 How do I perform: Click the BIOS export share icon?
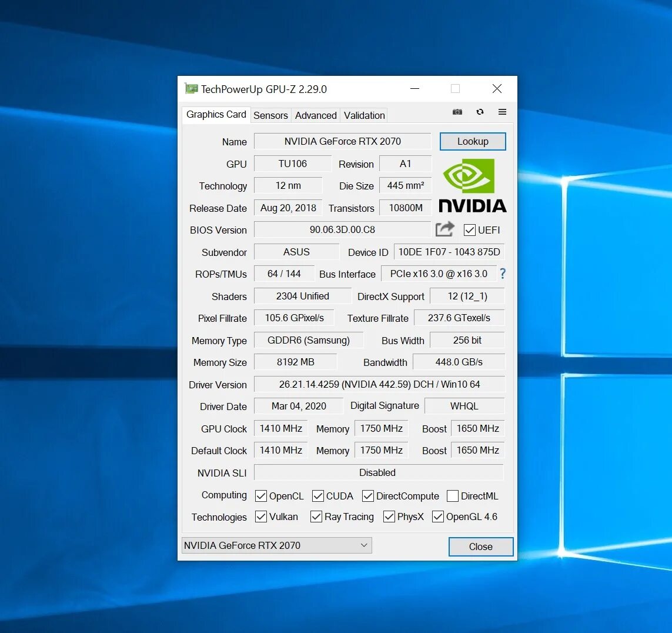click(445, 229)
